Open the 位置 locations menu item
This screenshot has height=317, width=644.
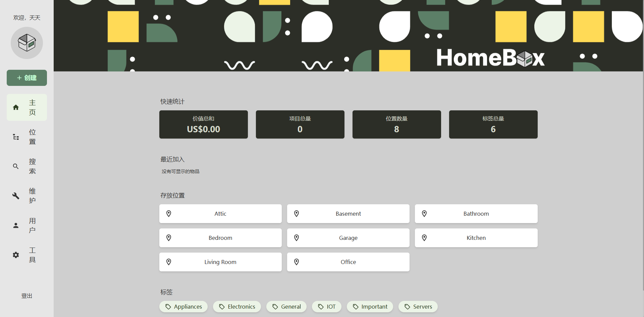(x=27, y=137)
